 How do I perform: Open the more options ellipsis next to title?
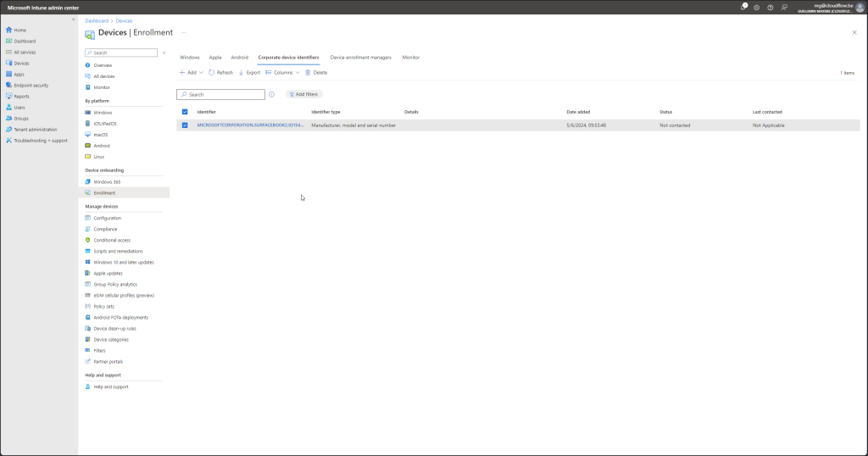click(x=184, y=33)
